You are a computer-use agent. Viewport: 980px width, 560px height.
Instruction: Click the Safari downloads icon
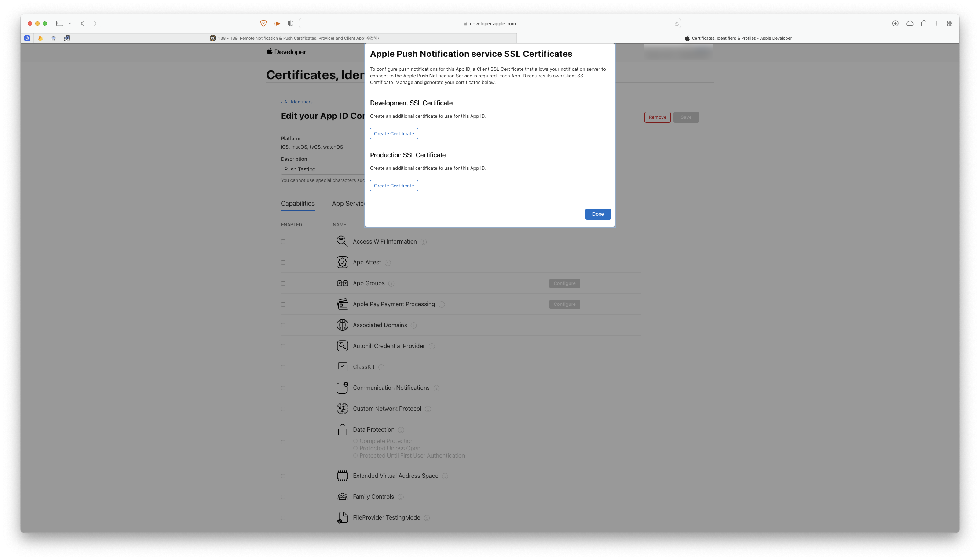click(x=895, y=23)
